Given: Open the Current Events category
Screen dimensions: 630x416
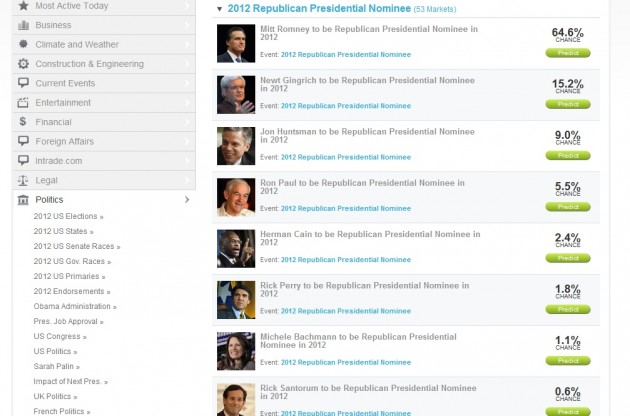Looking at the screenshot, I should pyautogui.click(x=64, y=83).
